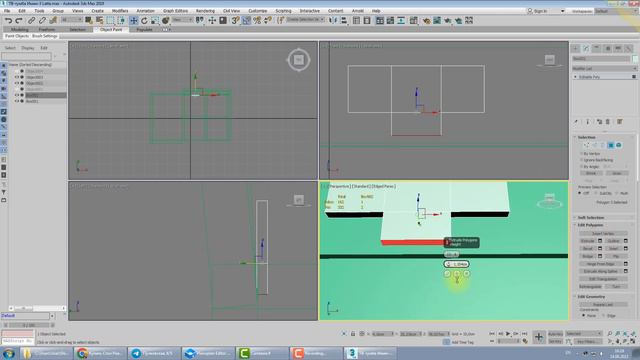Click the Repeat Last button

tap(603, 304)
